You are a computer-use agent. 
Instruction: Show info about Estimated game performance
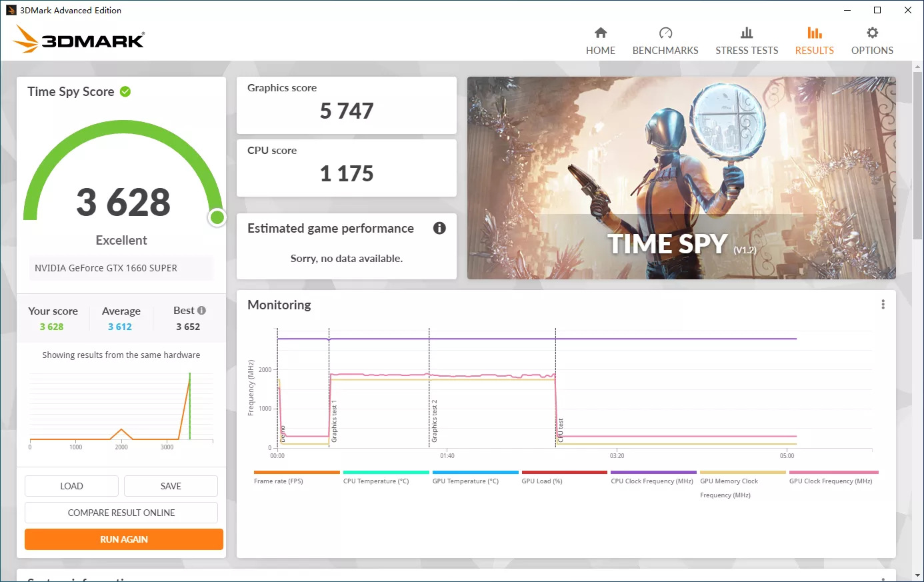tap(439, 228)
